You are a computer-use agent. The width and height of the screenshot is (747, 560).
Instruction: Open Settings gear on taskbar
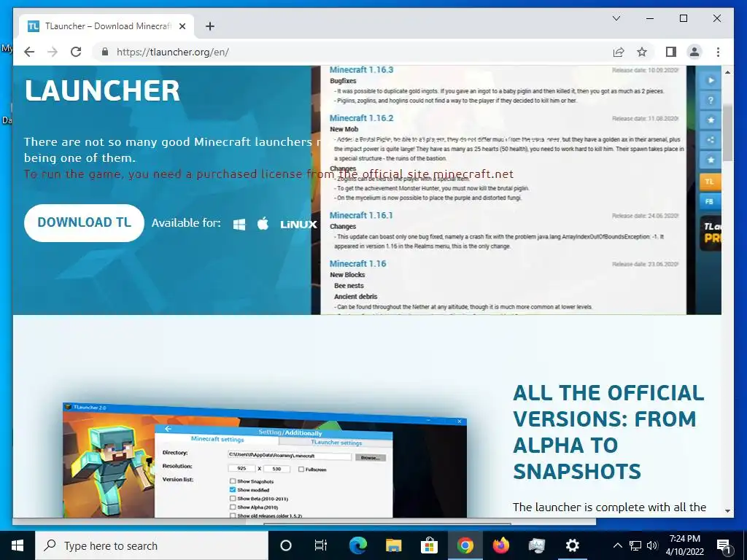pyautogui.click(x=572, y=545)
